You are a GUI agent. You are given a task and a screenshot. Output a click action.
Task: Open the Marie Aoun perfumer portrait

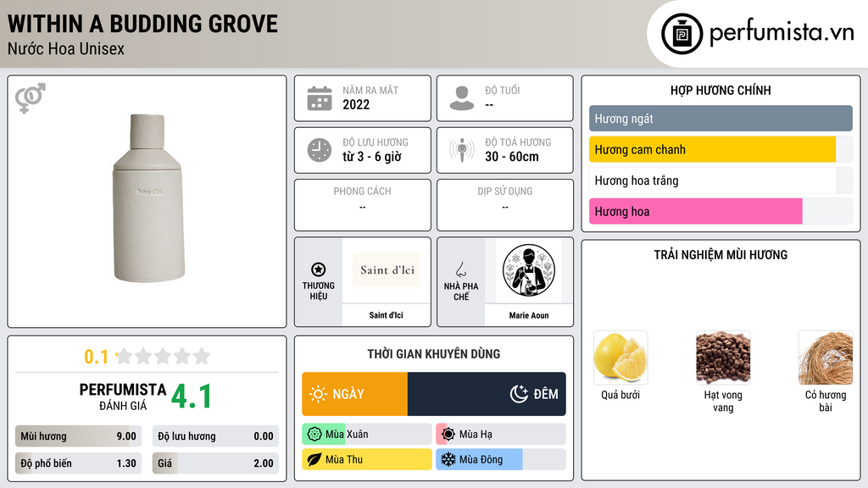pos(529,270)
